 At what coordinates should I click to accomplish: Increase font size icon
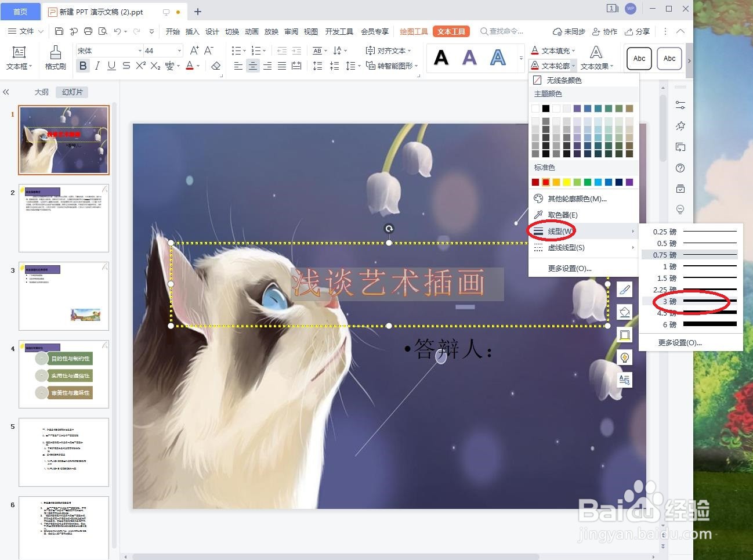point(194,50)
